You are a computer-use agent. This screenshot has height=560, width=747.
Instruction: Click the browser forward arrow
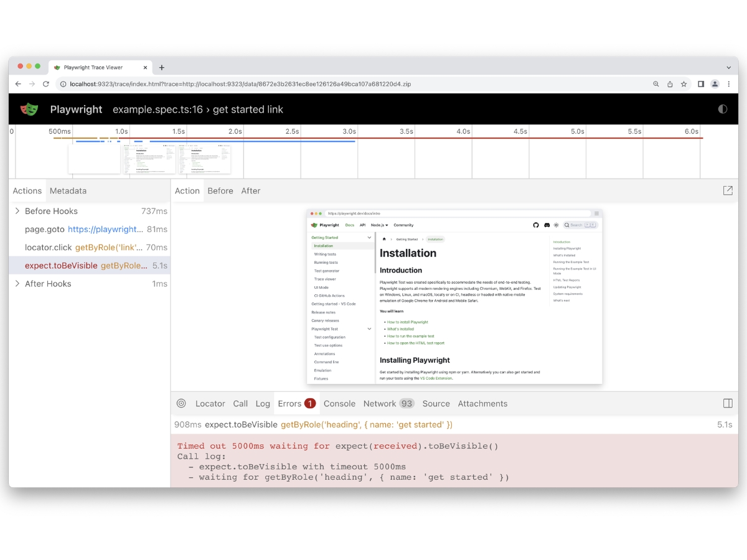point(32,84)
